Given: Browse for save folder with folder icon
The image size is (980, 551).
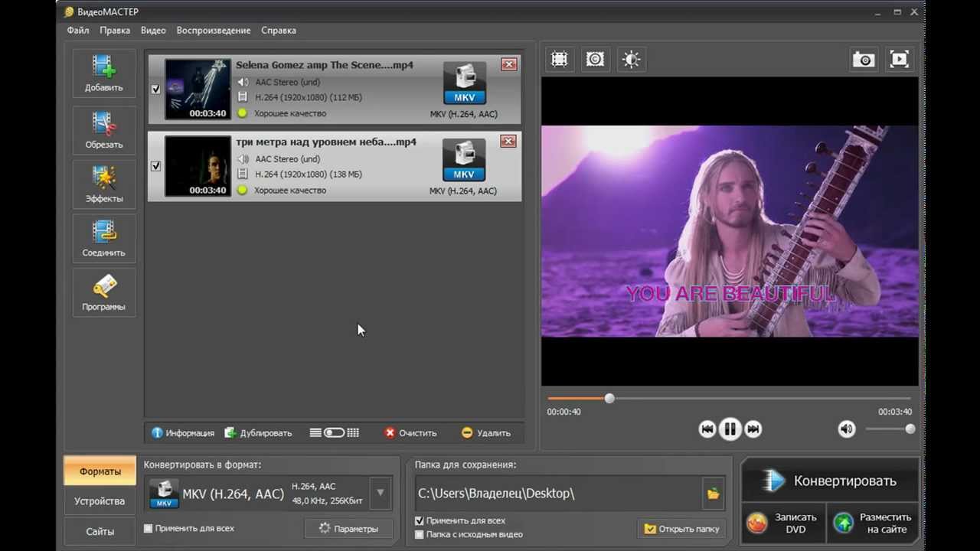Looking at the screenshot, I should tap(713, 494).
